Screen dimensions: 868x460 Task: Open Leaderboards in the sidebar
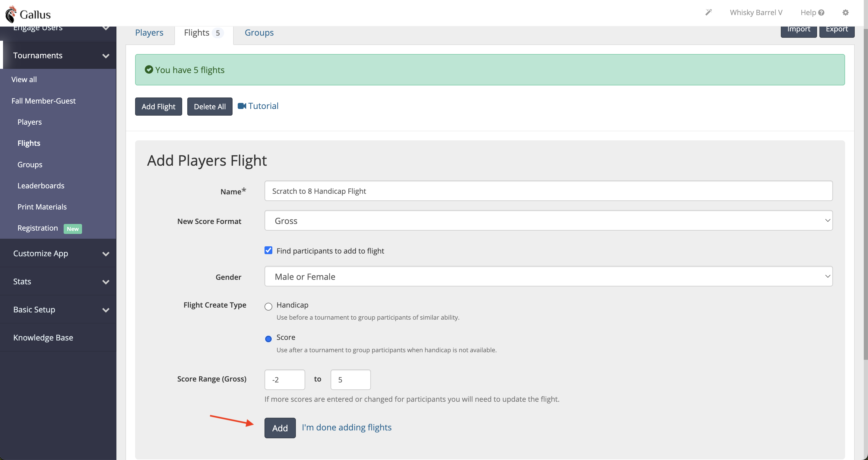click(41, 186)
